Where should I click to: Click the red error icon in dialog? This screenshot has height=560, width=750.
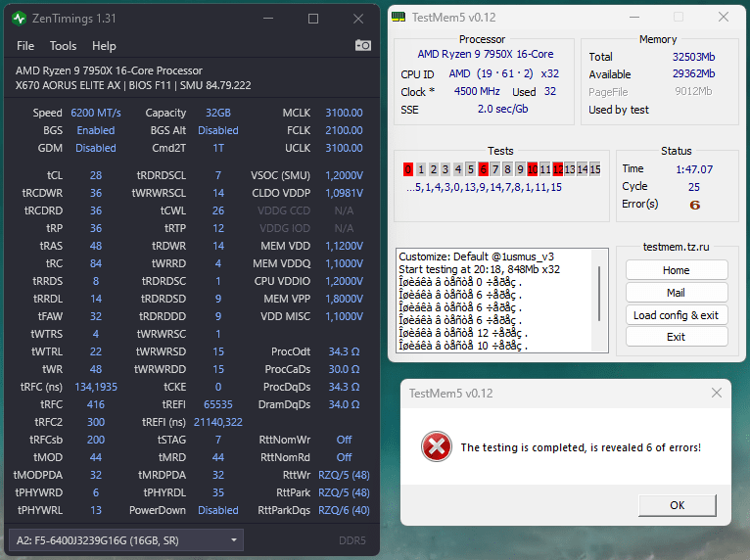tap(437, 446)
